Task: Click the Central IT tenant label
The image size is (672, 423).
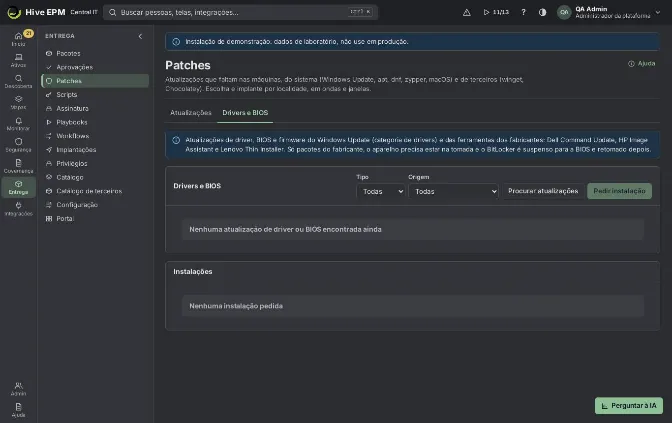Action: coord(84,12)
